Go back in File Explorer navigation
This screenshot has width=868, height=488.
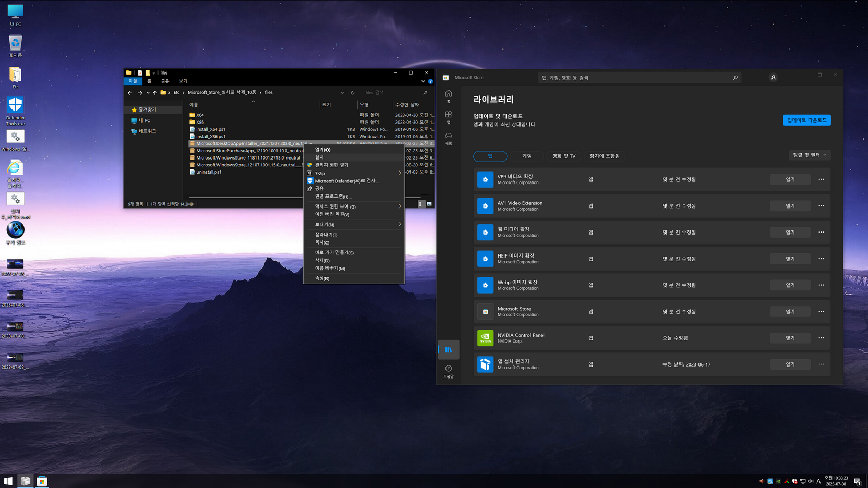[130, 93]
